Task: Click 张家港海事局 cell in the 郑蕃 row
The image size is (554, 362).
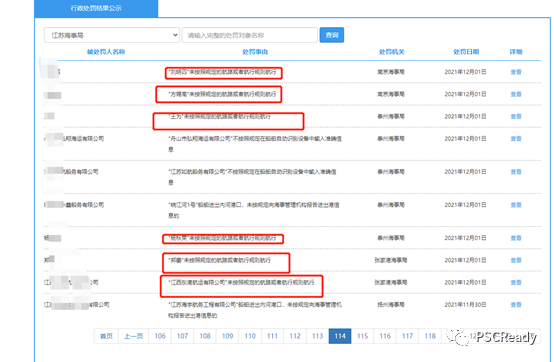Action: point(391,261)
